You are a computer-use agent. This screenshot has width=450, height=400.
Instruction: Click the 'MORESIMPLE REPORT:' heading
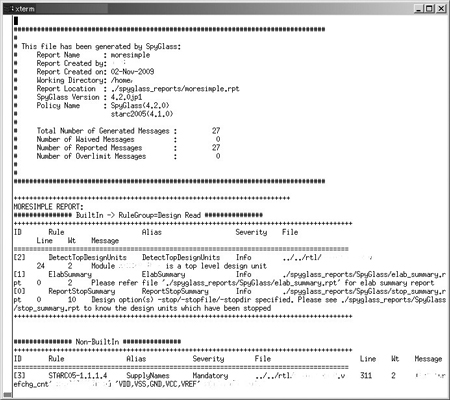(49, 207)
